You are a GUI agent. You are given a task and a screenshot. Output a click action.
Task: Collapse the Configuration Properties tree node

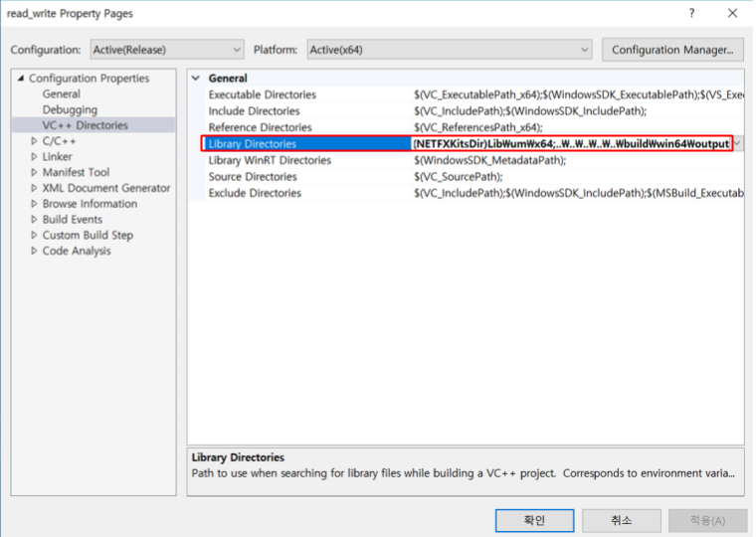point(20,79)
